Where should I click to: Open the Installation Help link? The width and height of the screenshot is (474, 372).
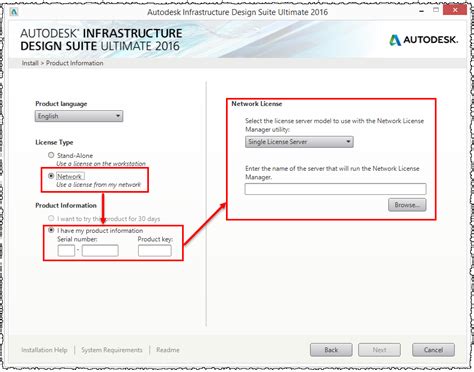click(44, 350)
